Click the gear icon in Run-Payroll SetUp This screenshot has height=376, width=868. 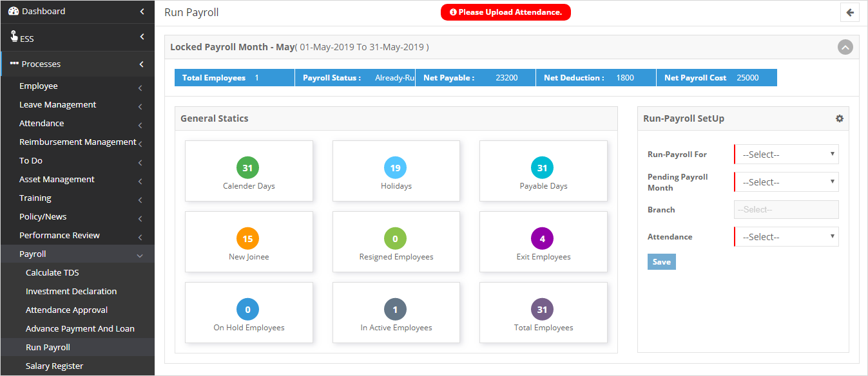(839, 118)
